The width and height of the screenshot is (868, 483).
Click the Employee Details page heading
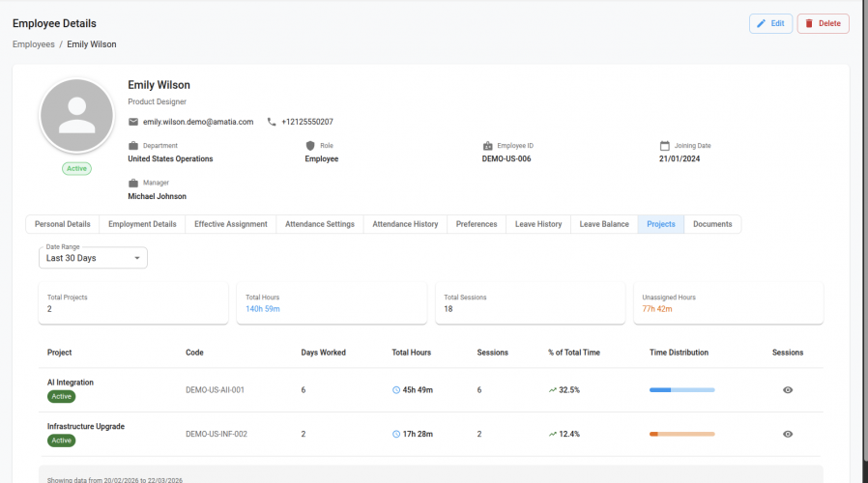click(x=54, y=23)
